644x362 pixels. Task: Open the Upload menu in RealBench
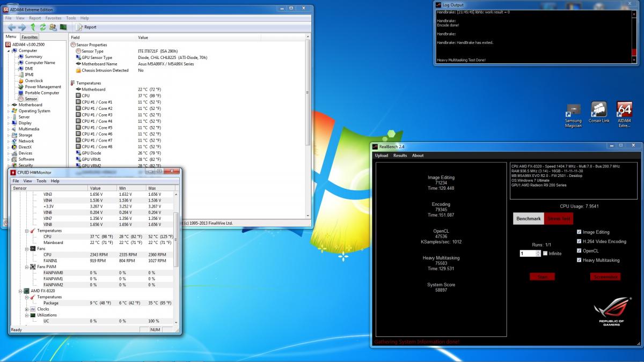pos(382,156)
